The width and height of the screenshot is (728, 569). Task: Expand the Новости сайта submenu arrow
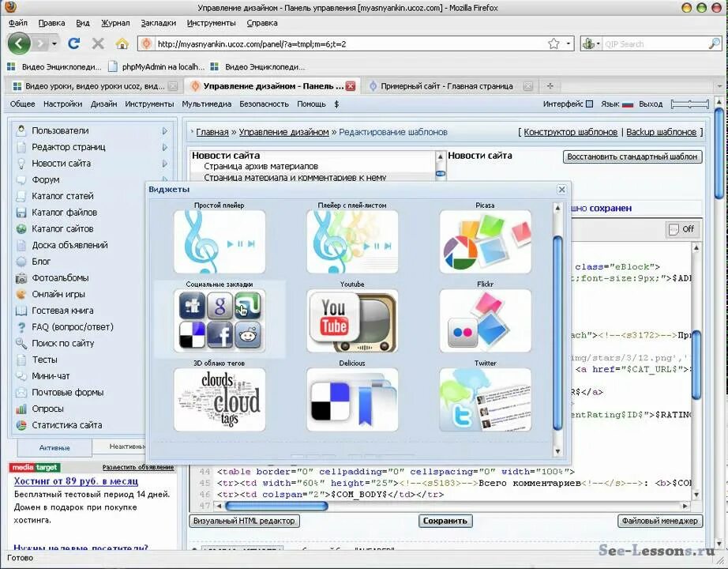[x=165, y=164]
